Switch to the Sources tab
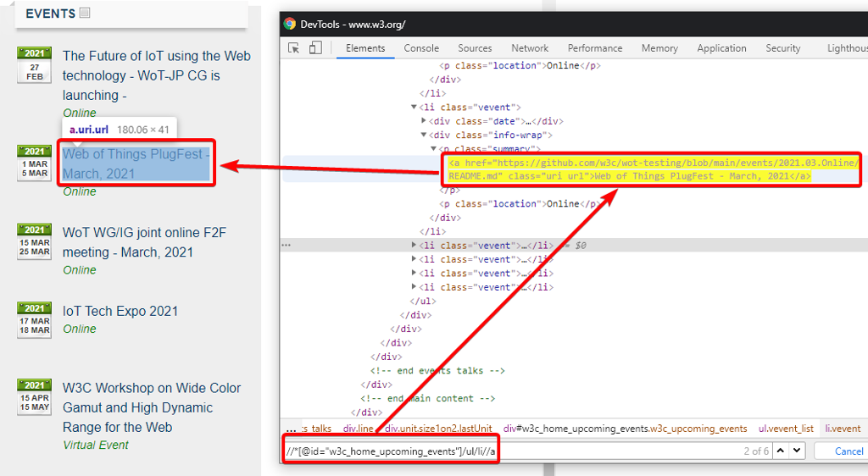The width and height of the screenshot is (868, 476). (x=475, y=48)
